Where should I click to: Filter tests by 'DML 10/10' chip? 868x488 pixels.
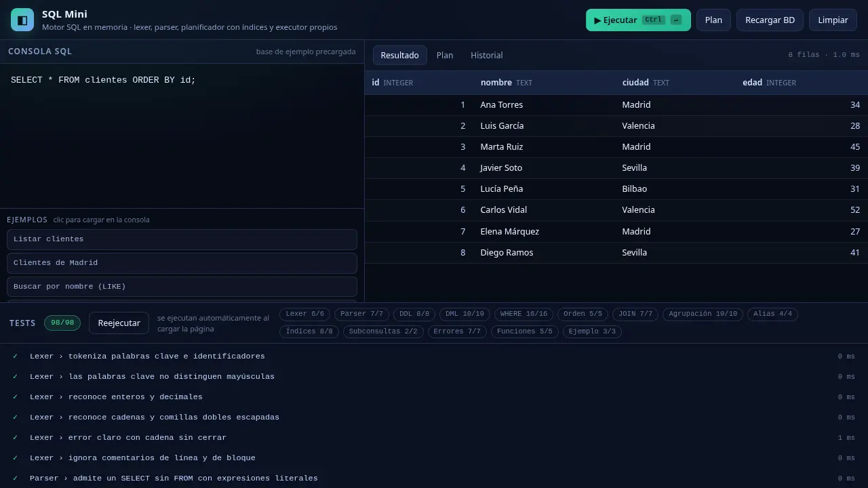[465, 314]
